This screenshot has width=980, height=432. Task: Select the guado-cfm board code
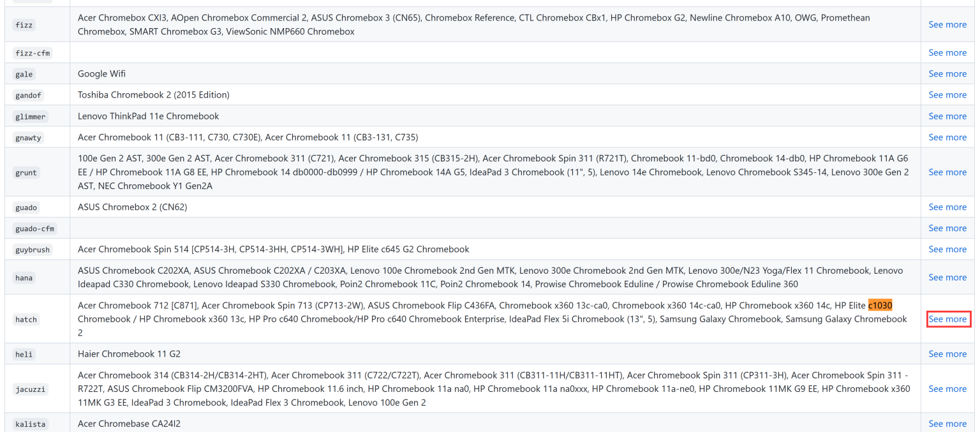(34, 228)
